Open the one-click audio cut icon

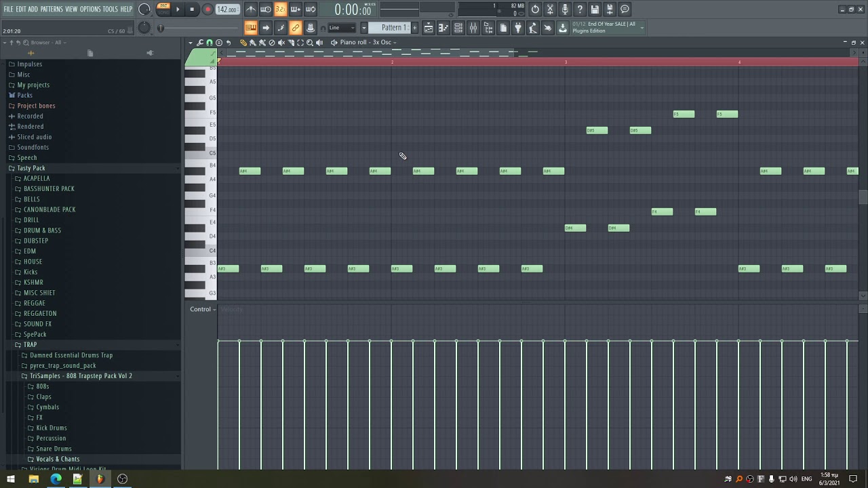pos(550,9)
